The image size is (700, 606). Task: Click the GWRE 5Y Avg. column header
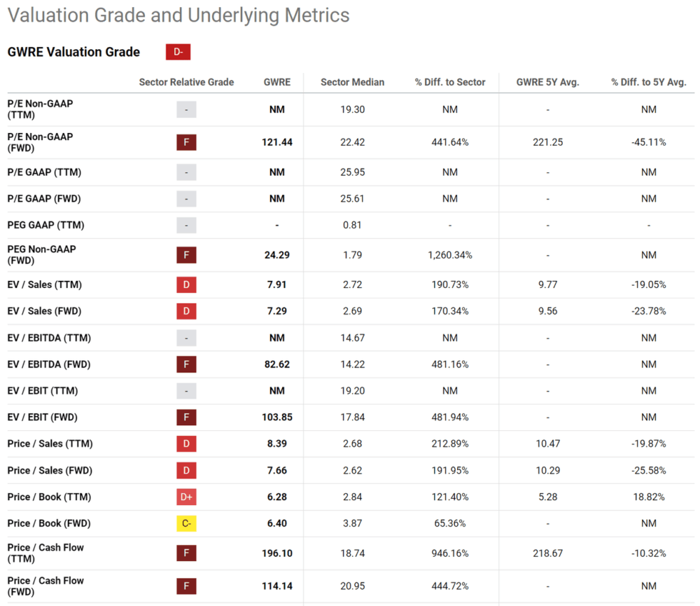pos(548,82)
